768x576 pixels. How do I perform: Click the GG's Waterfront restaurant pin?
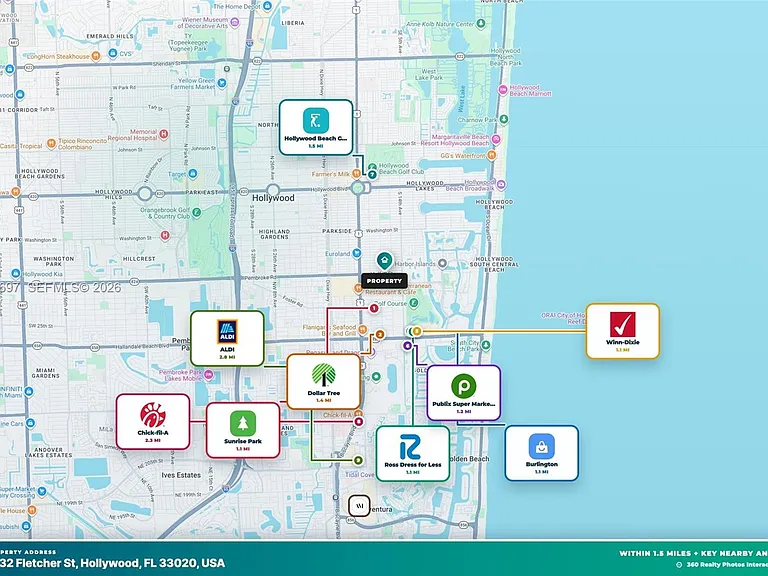pos(492,155)
